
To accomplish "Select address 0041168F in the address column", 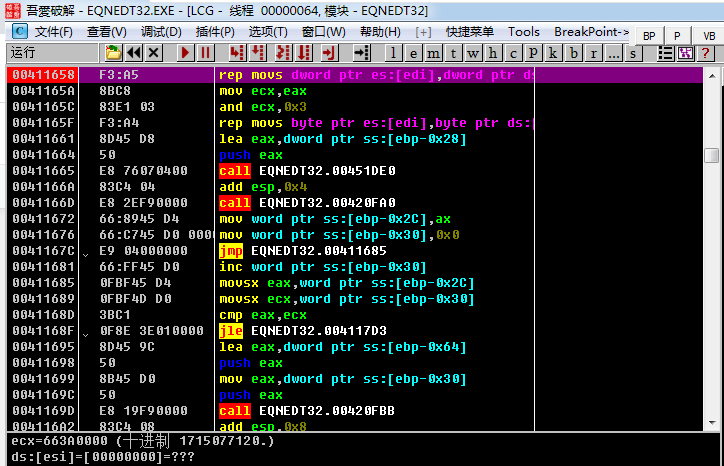I will (43, 331).
